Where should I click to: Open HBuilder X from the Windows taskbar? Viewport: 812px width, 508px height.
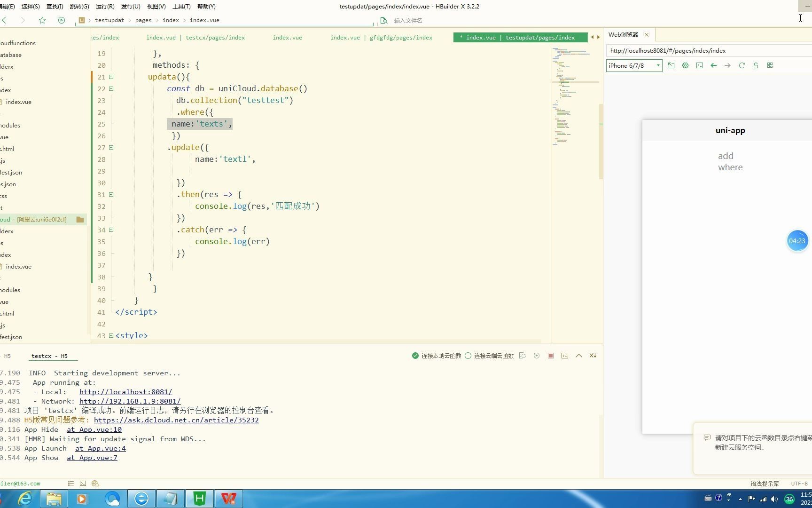200,499
